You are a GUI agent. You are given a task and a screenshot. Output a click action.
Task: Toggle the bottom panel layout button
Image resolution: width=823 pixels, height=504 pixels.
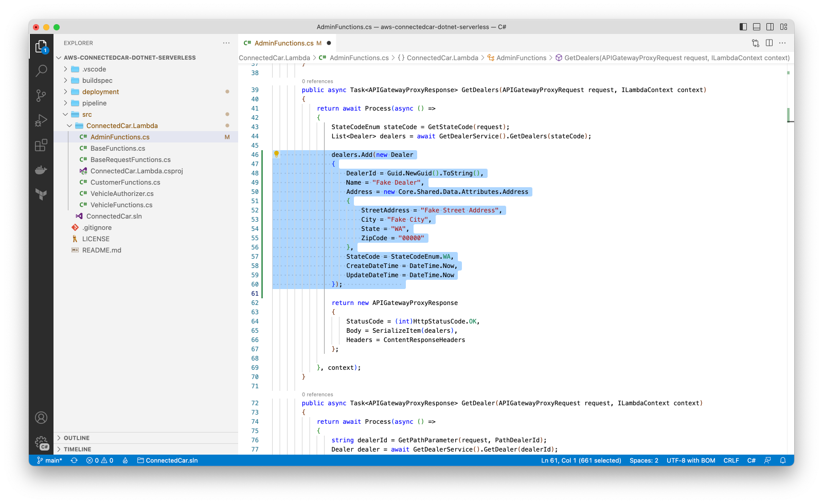(x=757, y=27)
